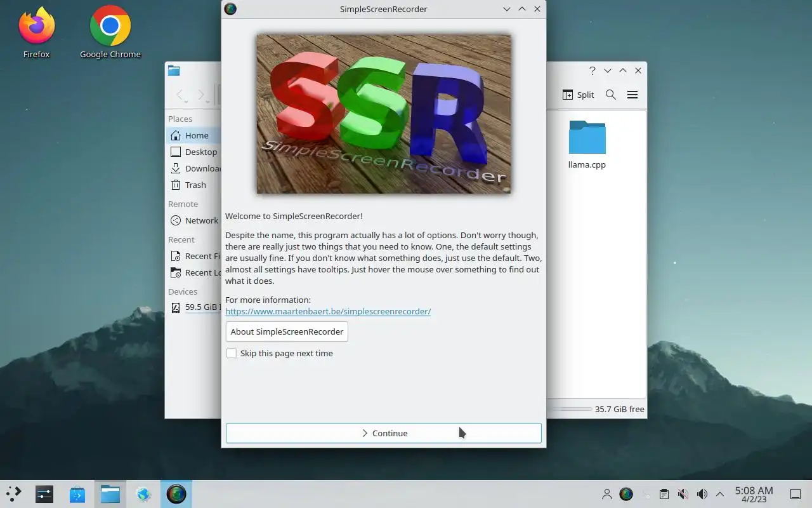Open Firefox from the desktop shortcut
This screenshot has width=812, height=508.
click(36, 32)
